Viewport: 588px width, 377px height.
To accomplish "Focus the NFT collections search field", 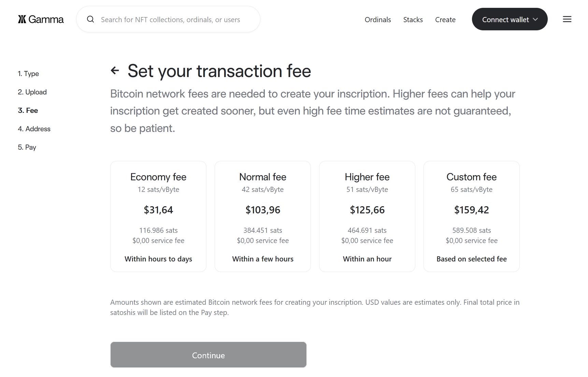I will click(x=171, y=20).
